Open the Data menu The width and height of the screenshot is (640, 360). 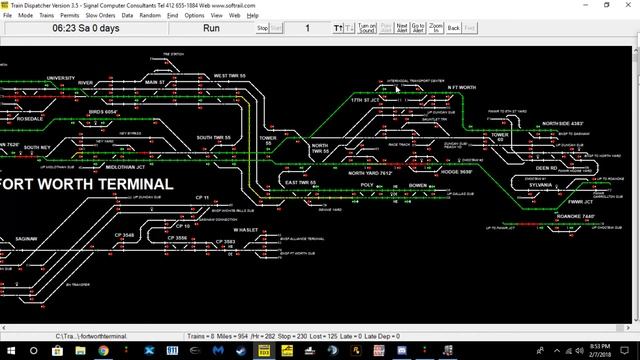click(x=127, y=16)
